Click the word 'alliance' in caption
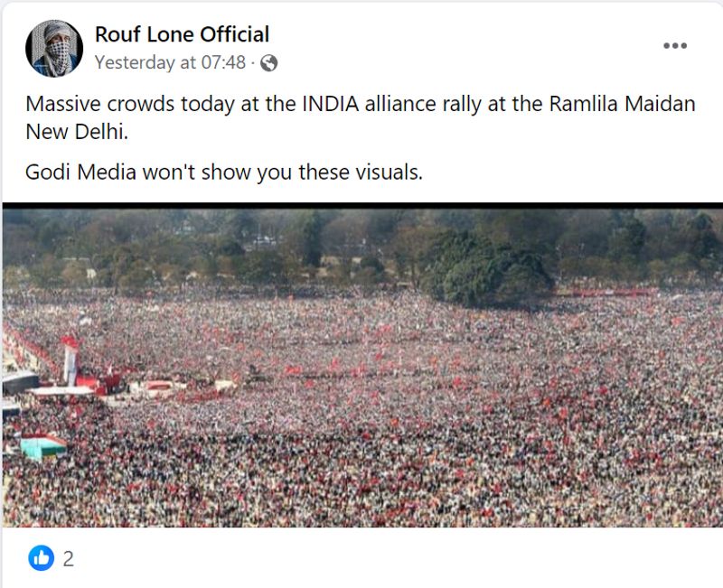This screenshot has width=723, height=588. coord(400,104)
